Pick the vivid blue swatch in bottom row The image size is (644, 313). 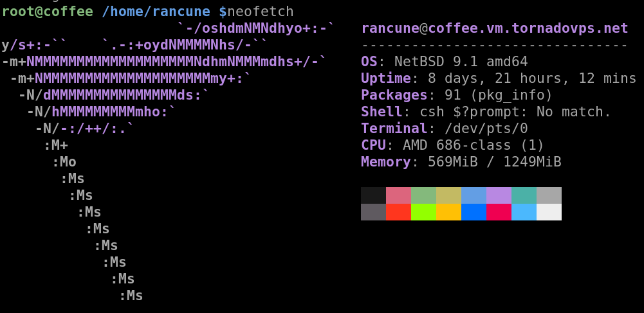click(474, 212)
